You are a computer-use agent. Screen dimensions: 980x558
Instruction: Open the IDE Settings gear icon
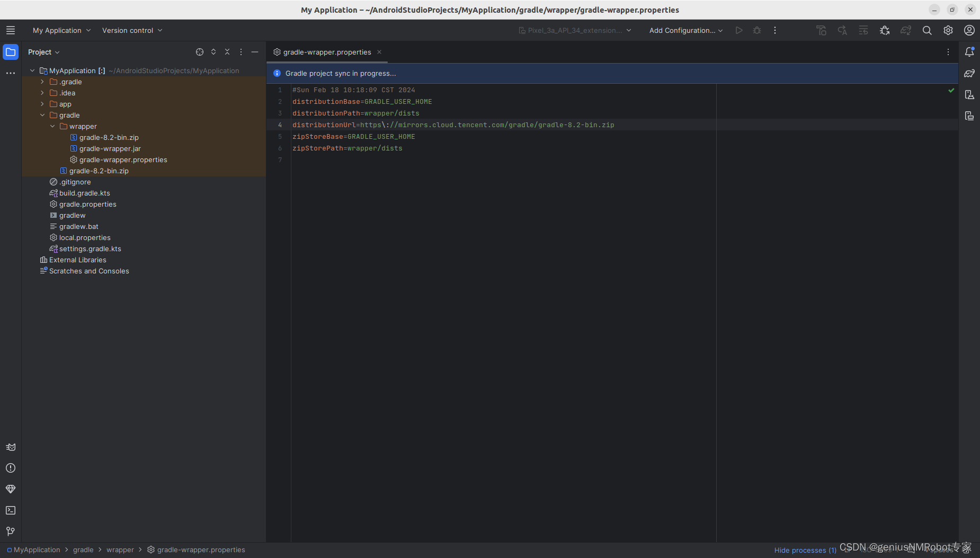(x=948, y=30)
